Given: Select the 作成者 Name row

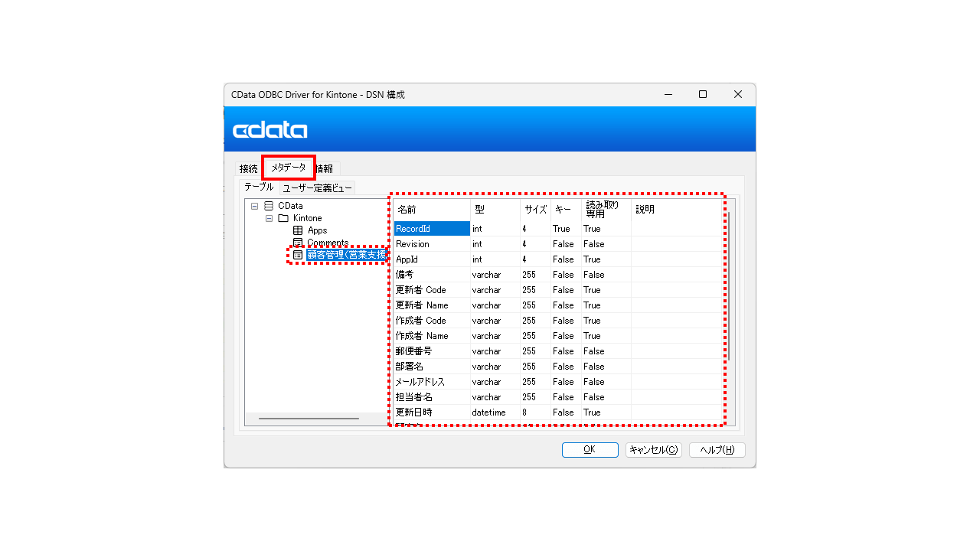Looking at the screenshot, I should [557, 336].
